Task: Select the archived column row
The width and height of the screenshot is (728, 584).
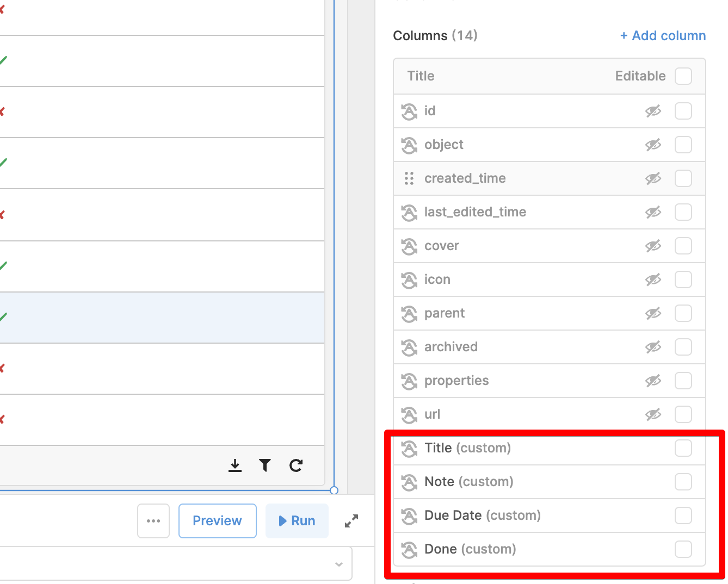Action: [x=550, y=347]
